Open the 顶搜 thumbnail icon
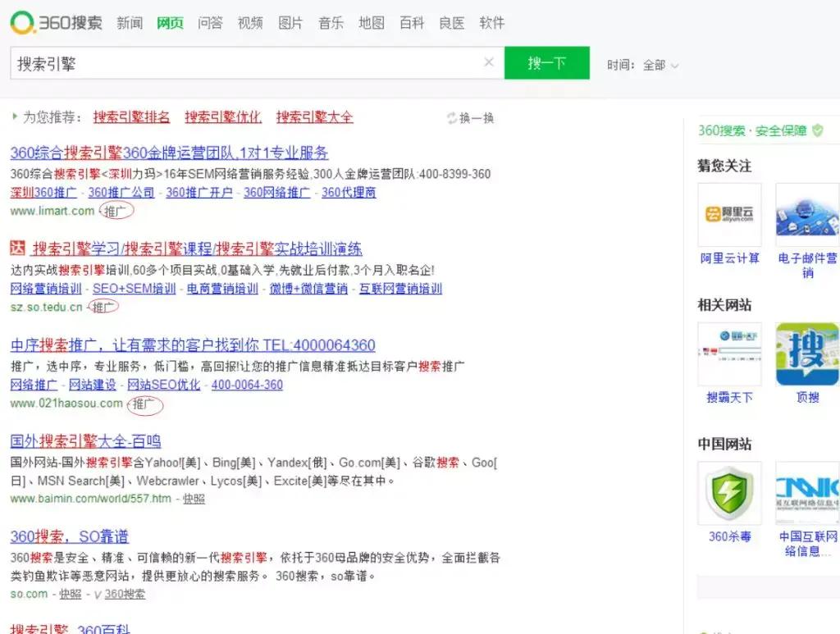Viewport: 840px width, 634px height. [x=807, y=354]
